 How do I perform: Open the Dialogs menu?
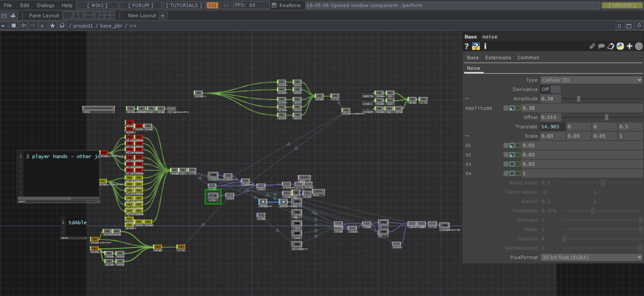[46, 5]
